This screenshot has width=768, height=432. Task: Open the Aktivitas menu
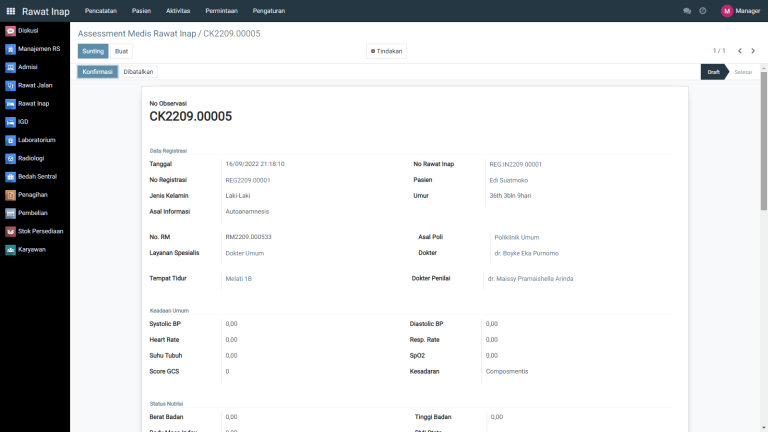coord(178,11)
